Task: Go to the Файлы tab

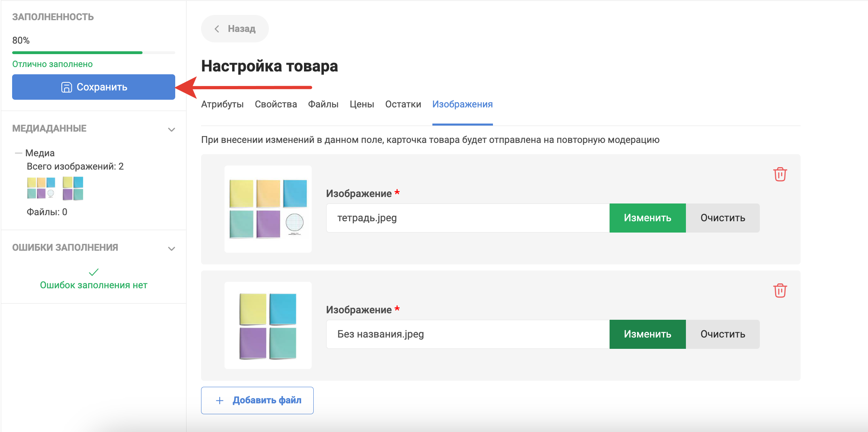Action: pyautogui.click(x=323, y=104)
